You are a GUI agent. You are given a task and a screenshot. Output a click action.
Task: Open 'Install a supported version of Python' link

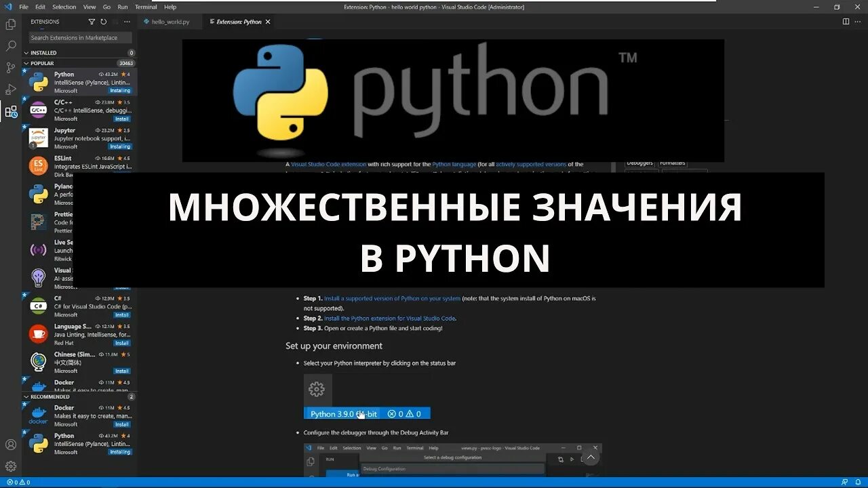[x=392, y=298]
